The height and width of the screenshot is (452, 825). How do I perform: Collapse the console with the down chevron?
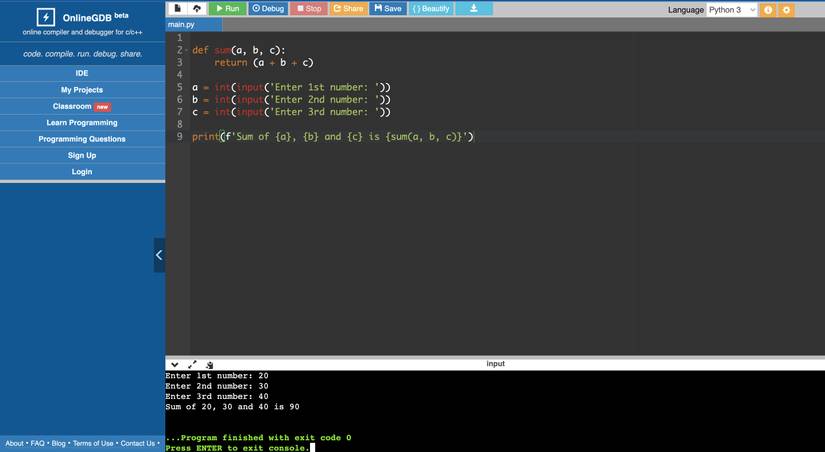coord(175,365)
